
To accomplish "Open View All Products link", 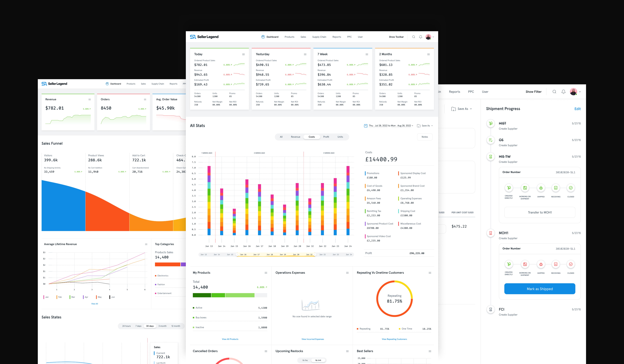I will [230, 339].
